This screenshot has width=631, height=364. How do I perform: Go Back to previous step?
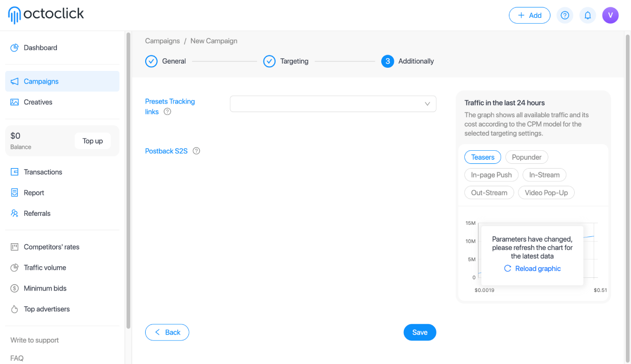click(167, 332)
